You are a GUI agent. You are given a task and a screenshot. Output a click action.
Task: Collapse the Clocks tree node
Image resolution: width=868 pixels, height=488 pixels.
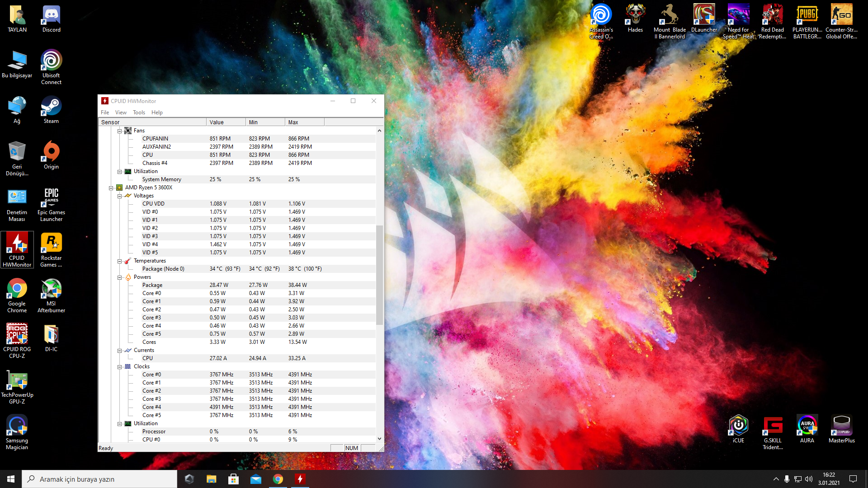pos(120,367)
